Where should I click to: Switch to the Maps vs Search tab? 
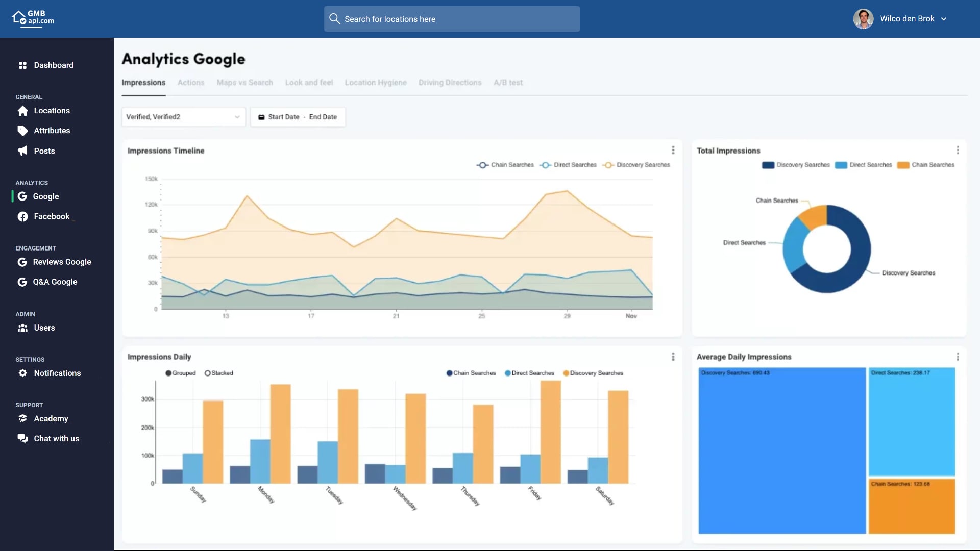click(244, 83)
